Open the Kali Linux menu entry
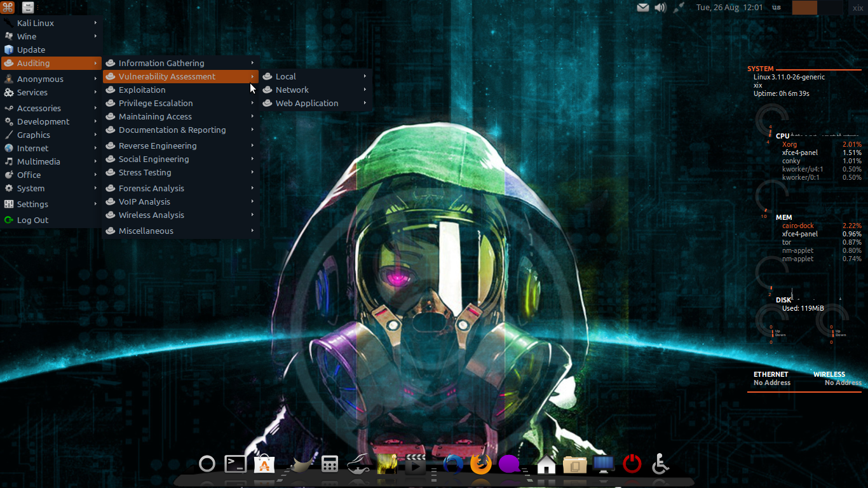 [51, 23]
